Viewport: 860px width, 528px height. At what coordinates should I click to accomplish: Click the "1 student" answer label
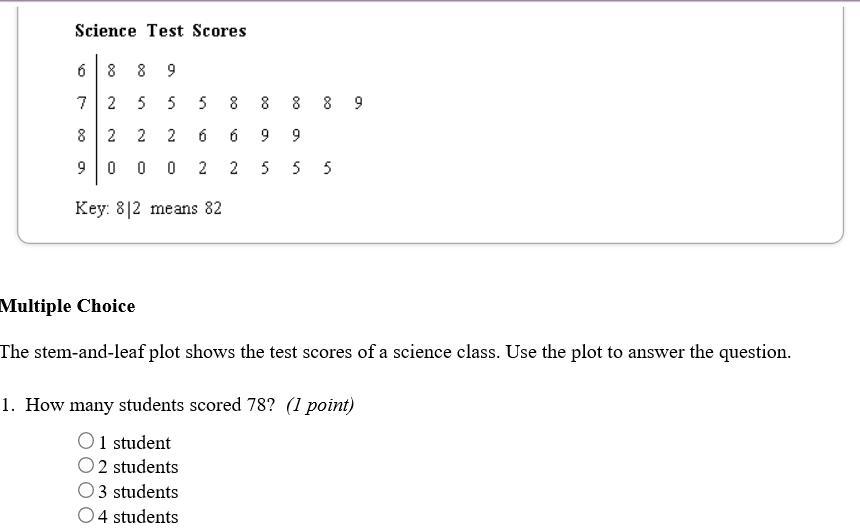point(134,442)
